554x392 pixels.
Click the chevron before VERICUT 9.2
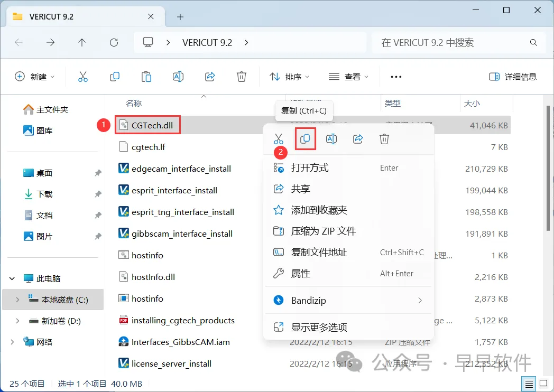[x=168, y=43]
